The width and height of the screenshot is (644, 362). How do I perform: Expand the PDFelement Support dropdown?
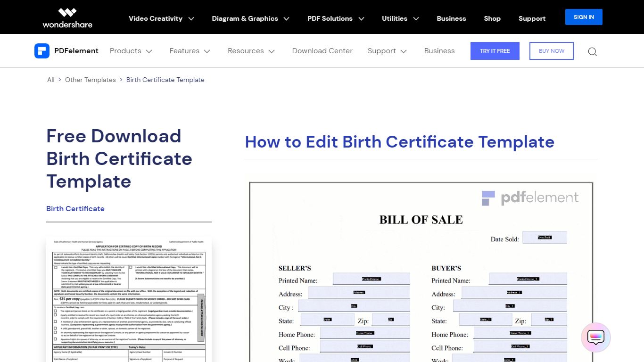coord(388,51)
